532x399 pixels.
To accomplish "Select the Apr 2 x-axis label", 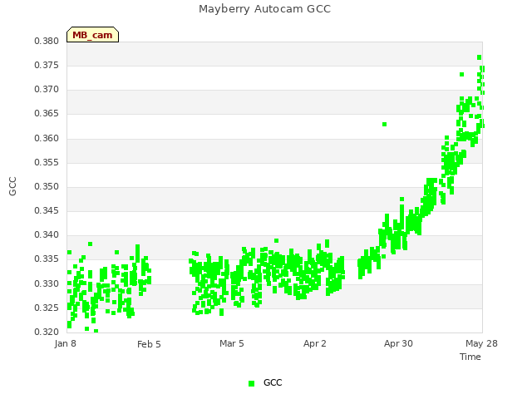I will tap(315, 343).
